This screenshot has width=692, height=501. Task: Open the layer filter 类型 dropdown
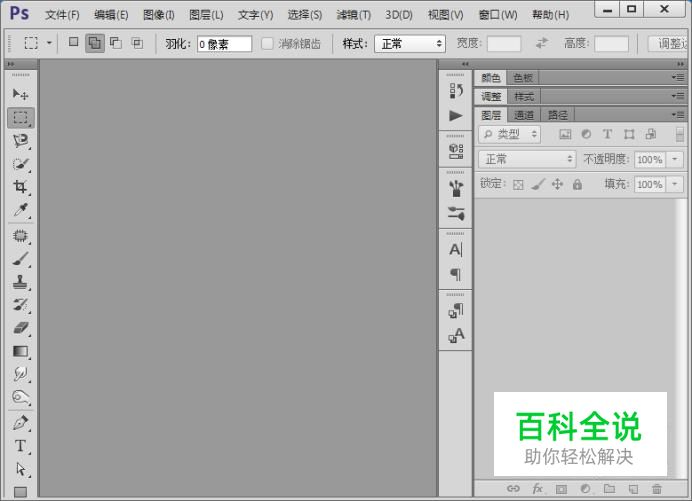pyautogui.click(x=509, y=134)
